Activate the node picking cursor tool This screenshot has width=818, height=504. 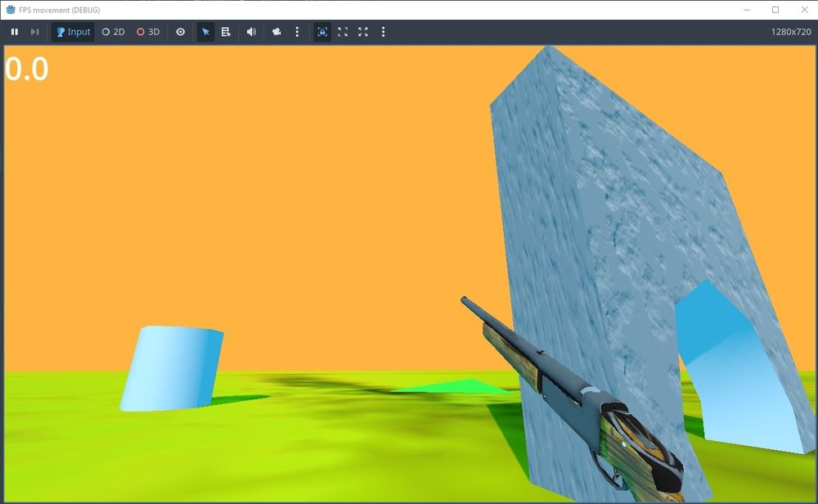click(x=205, y=32)
